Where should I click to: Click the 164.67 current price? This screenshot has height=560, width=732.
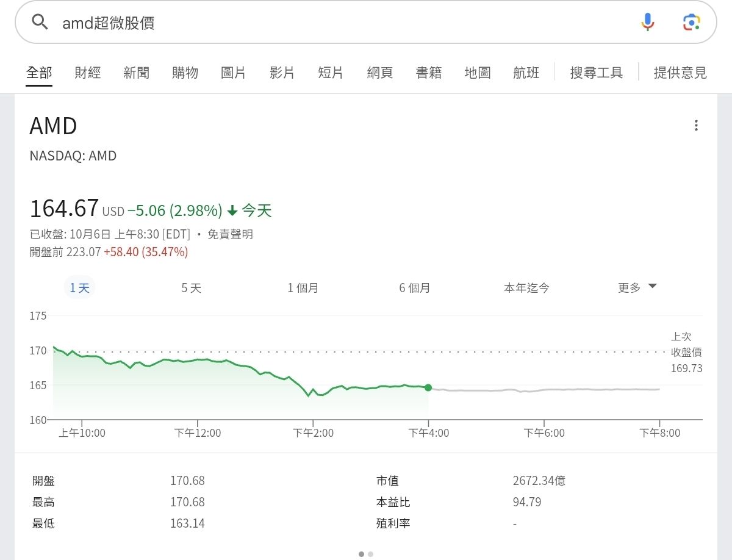click(x=64, y=209)
